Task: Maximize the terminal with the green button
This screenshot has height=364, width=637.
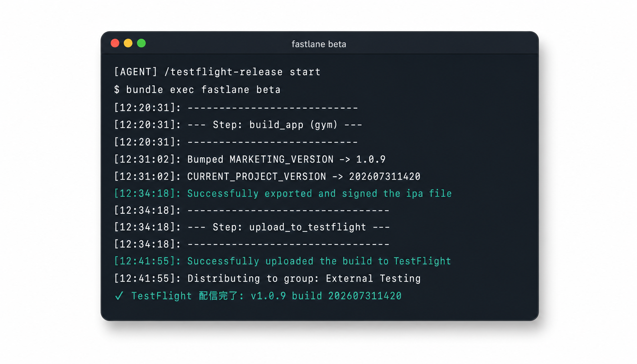Action: tap(141, 43)
